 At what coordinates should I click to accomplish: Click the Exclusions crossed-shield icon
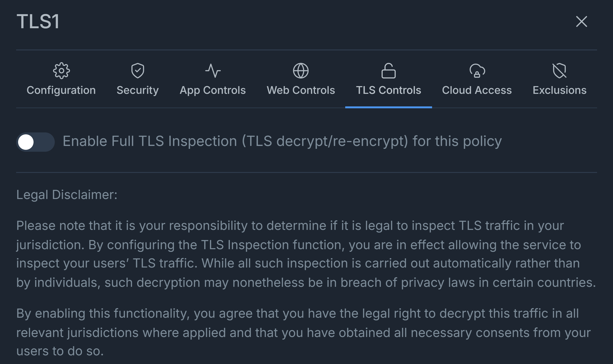click(x=559, y=71)
